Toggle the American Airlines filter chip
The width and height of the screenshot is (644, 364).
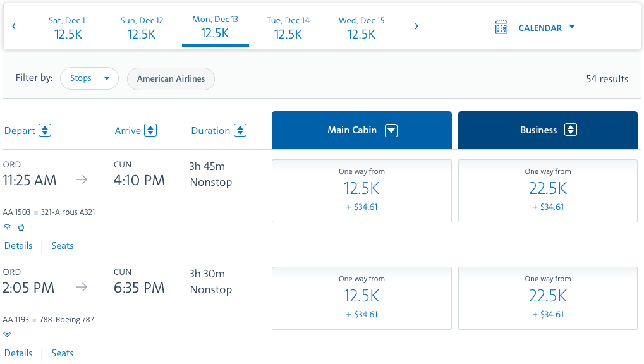[171, 79]
